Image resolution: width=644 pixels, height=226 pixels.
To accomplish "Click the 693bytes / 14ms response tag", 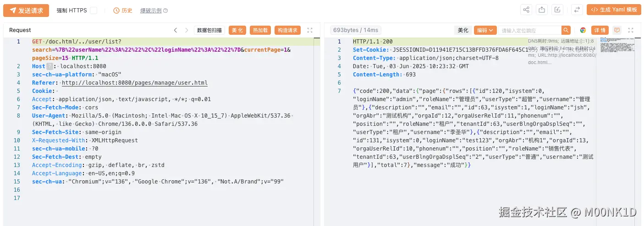I will click(x=356, y=30).
